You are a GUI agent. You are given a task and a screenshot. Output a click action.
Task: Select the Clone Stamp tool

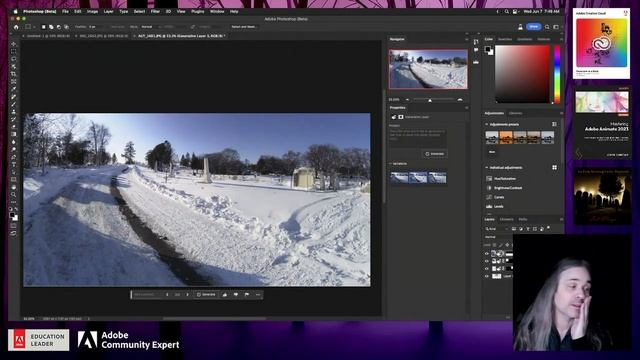[13, 111]
